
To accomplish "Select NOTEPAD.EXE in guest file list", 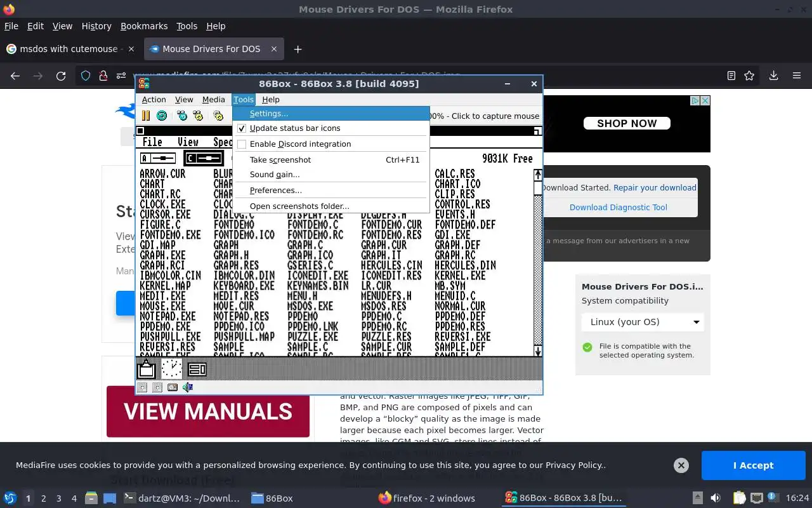I will [168, 316].
